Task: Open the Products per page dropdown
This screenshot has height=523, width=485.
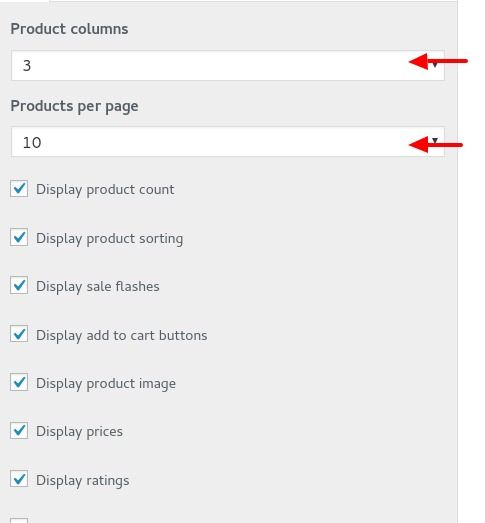Action: (228, 142)
